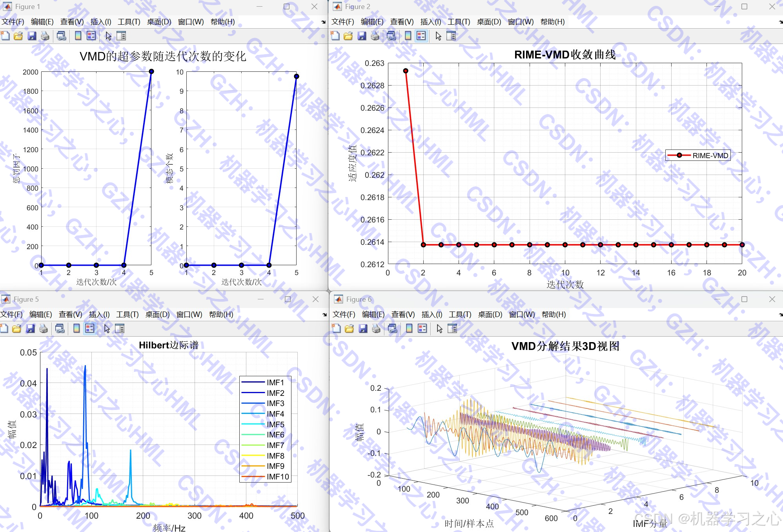Toggle Insert Legend in Figure 5 toolbar

(90, 329)
